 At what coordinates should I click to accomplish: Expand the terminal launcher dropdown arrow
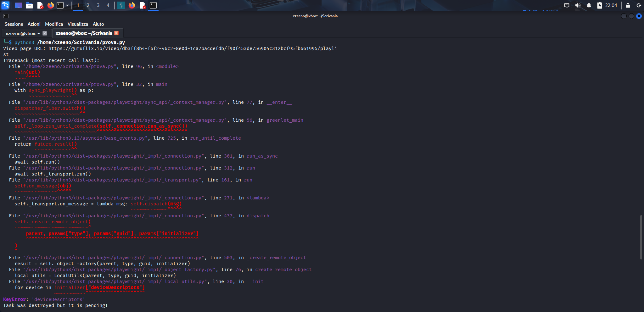67,5
